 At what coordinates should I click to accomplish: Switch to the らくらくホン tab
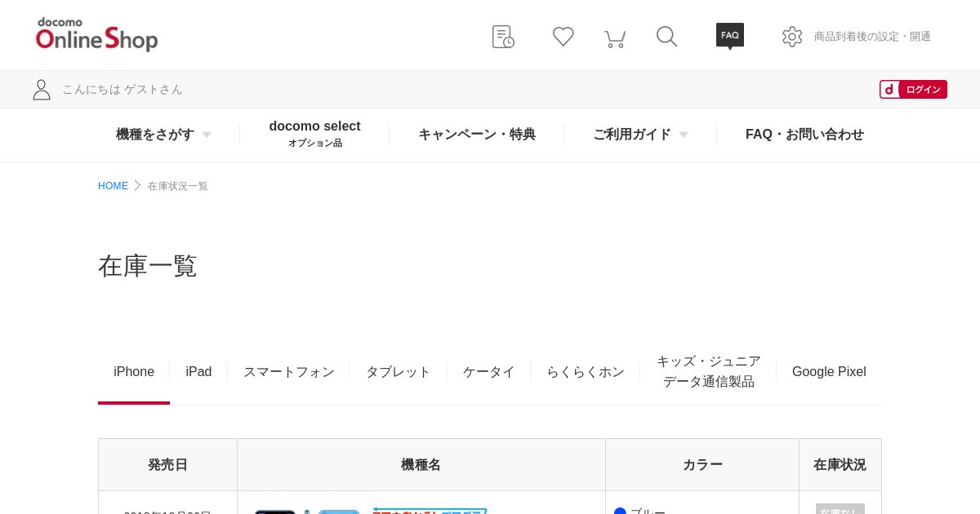[x=585, y=372]
